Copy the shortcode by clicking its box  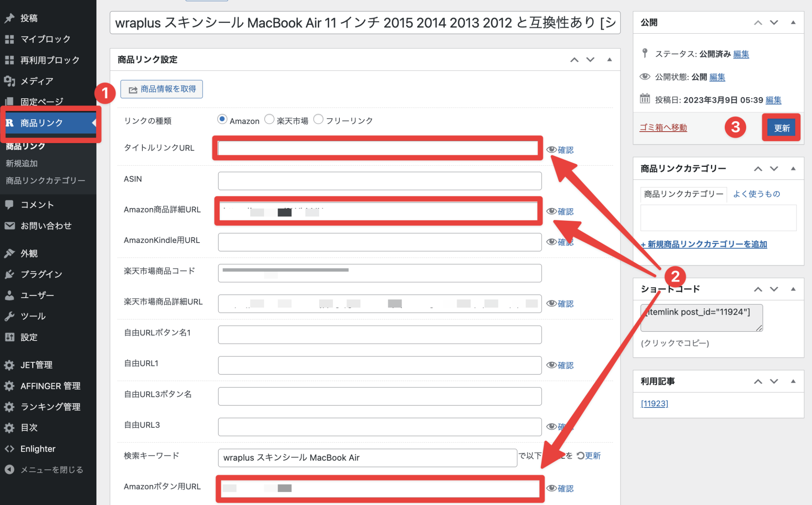tap(701, 317)
